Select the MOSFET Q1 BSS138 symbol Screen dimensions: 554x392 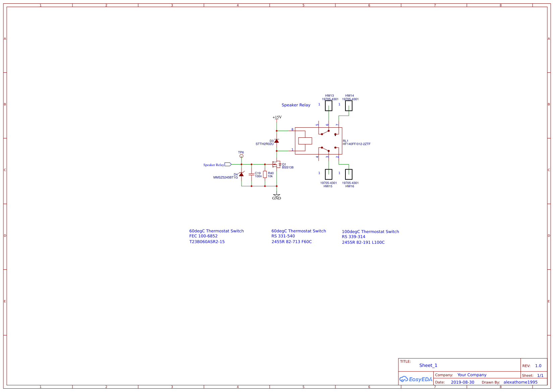pos(277,165)
